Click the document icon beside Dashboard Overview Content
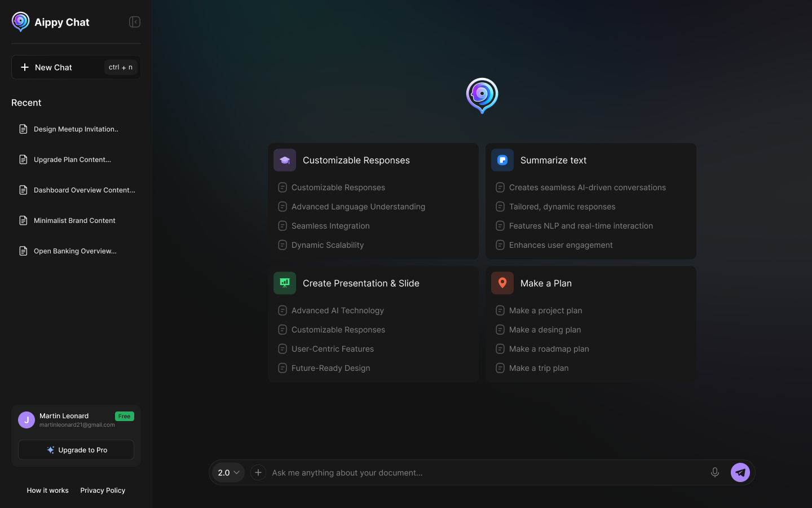 coord(23,190)
